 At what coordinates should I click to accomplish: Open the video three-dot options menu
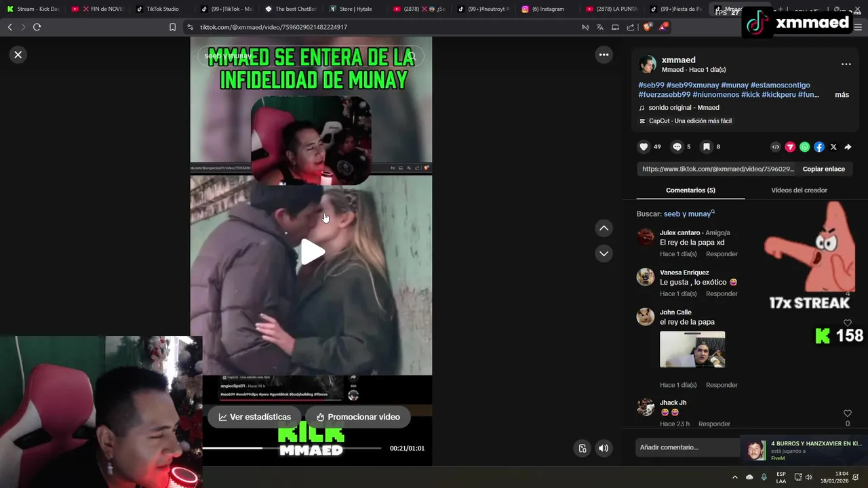604,54
